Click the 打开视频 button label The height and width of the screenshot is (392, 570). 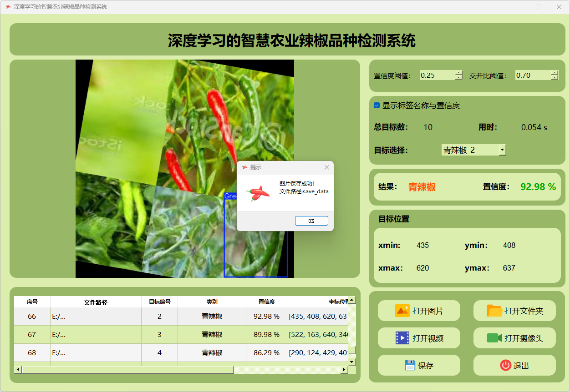[428, 338]
